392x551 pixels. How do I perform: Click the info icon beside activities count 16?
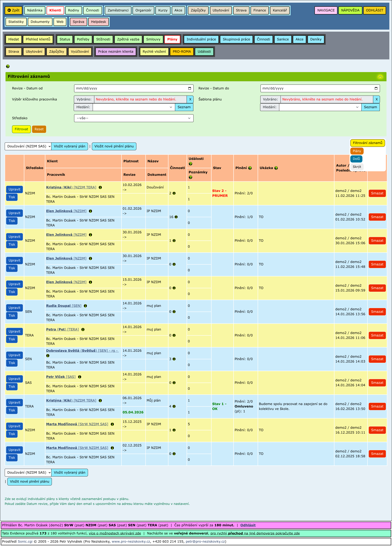point(176,217)
